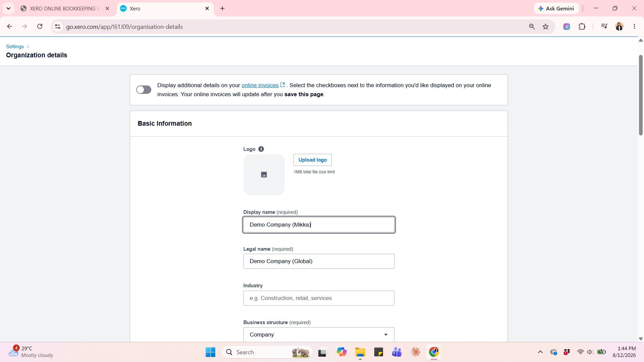Open the Chrome profile avatar

(619, 26)
